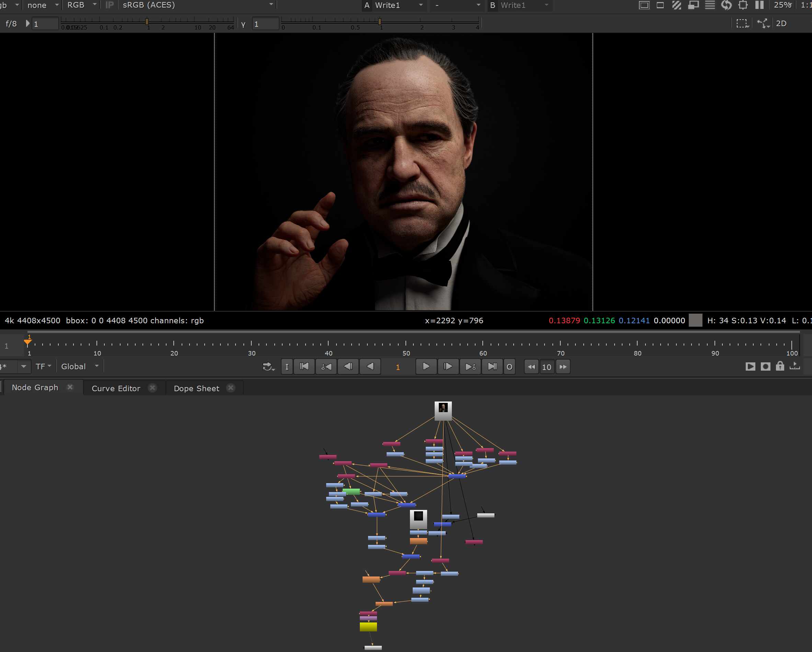Step back one frame

point(348,366)
